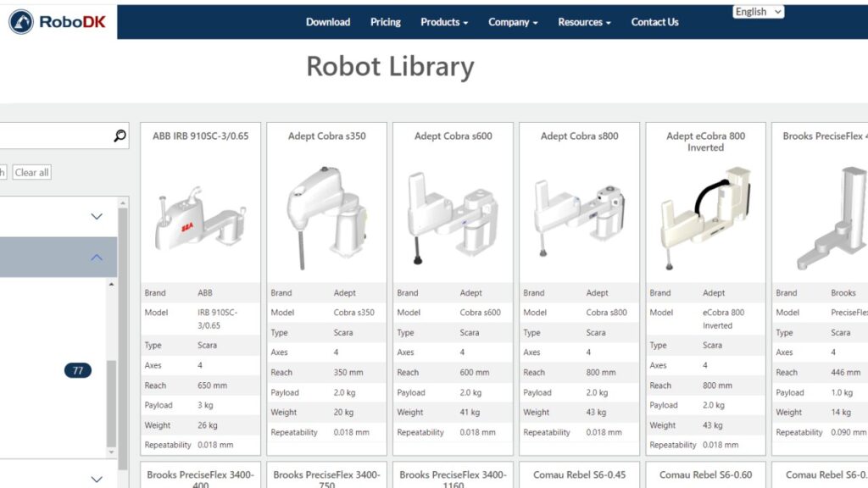Open the English language selector
868x488 pixels.
click(757, 11)
